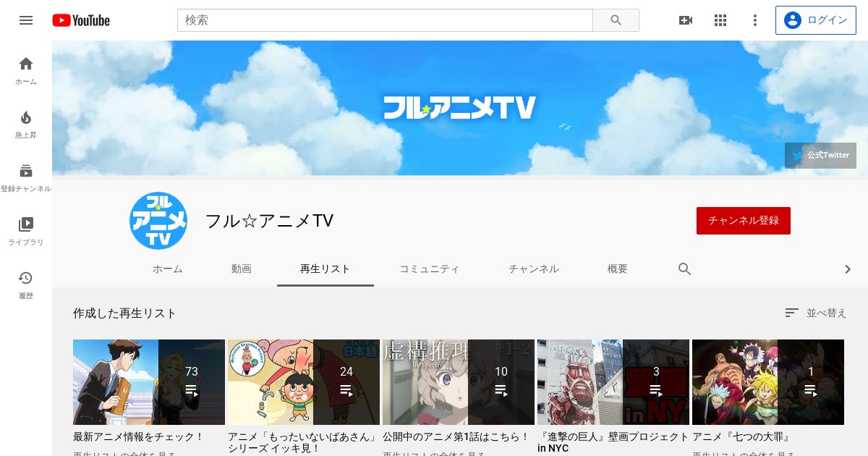Click playlist icon on 24-video thumbnail

(346, 390)
